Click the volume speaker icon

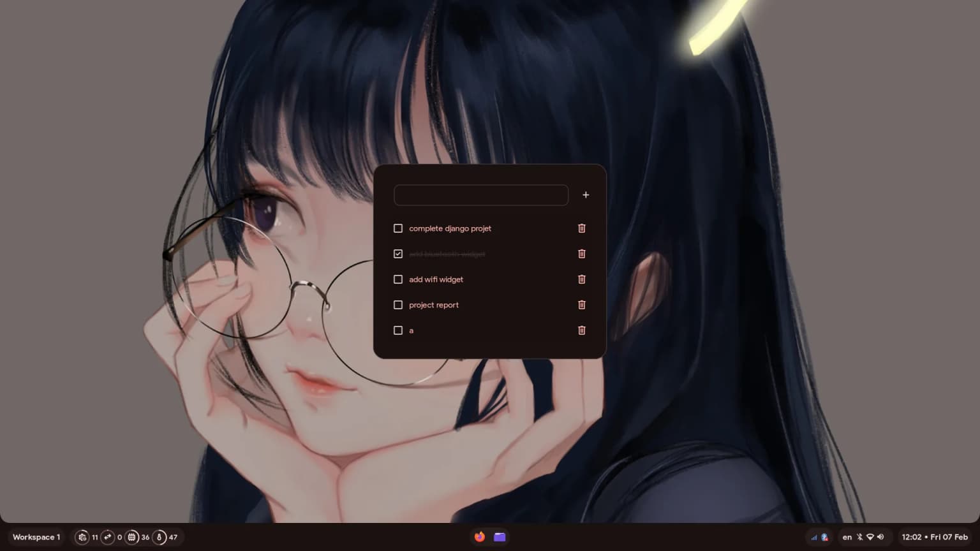tap(880, 537)
